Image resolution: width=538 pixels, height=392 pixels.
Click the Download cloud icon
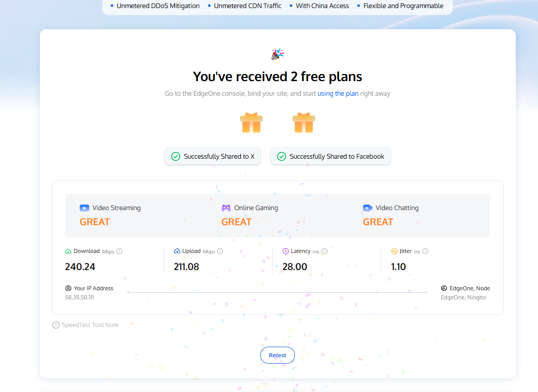(x=68, y=251)
